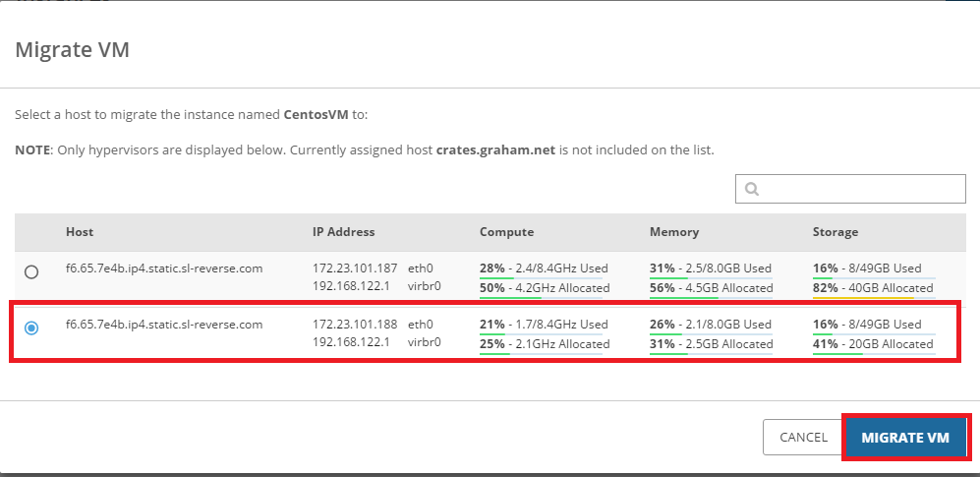Screen dimensions: 980x477
Task: Select radio button for host 172.23.101.188
Action: (31, 328)
